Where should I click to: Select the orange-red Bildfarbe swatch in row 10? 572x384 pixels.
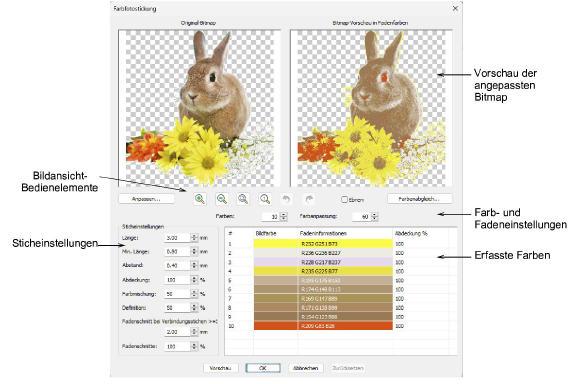[276, 326]
